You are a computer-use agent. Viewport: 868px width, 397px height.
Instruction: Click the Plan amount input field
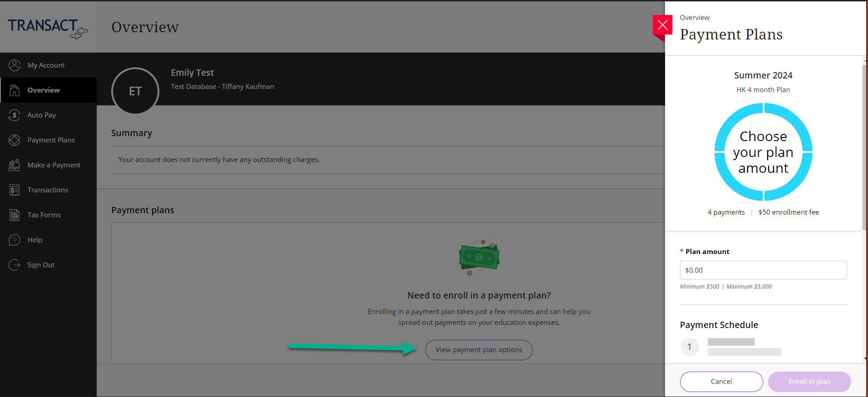point(763,270)
